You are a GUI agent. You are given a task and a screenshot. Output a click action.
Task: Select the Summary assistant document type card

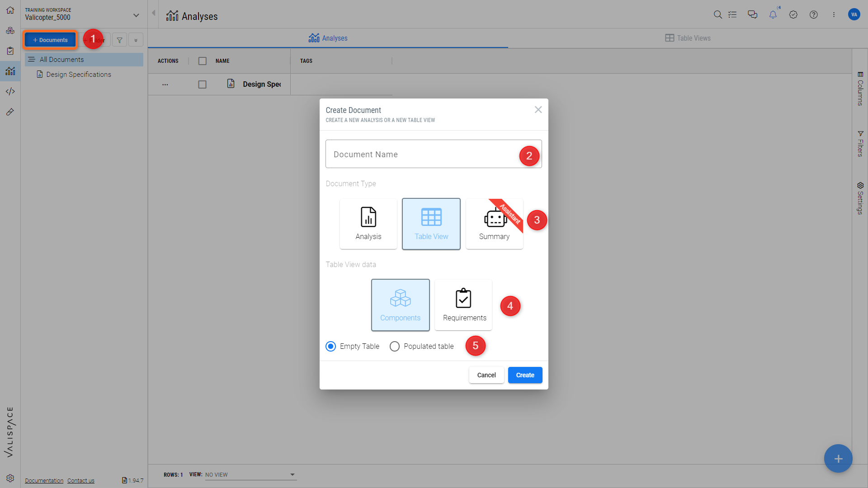[x=495, y=224]
